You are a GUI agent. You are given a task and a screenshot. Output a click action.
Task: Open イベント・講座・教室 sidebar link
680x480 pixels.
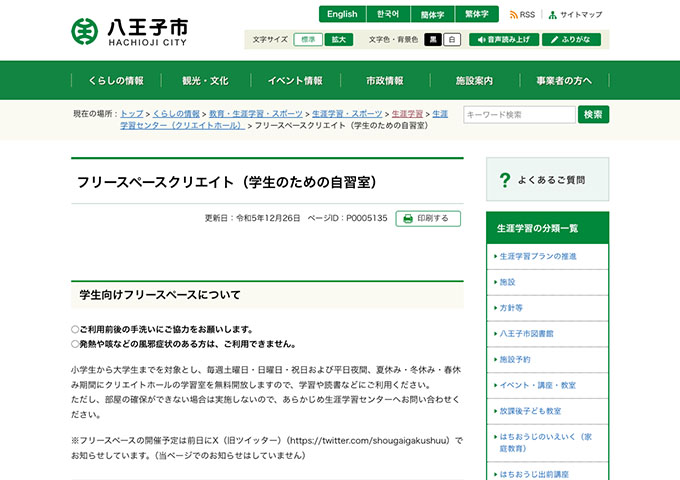538,385
